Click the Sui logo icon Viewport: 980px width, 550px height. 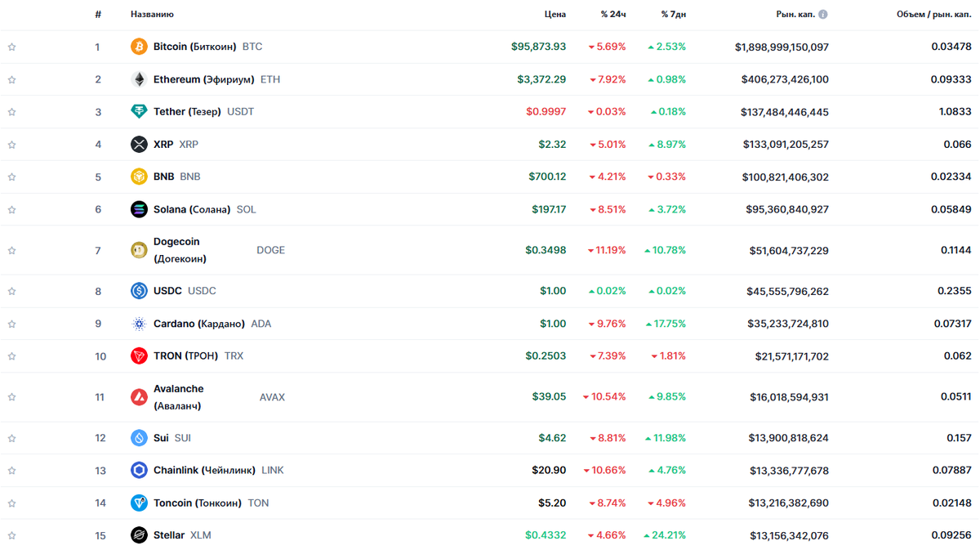click(x=139, y=438)
